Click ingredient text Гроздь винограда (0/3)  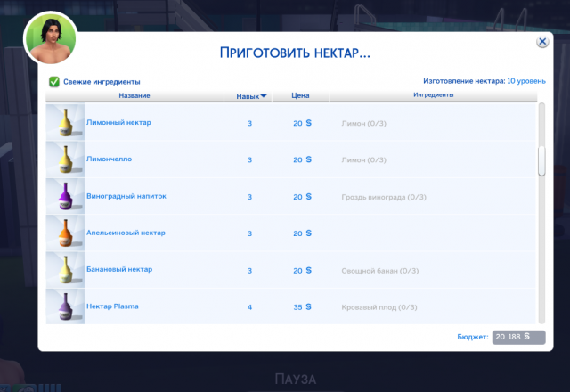pyautogui.click(x=384, y=197)
